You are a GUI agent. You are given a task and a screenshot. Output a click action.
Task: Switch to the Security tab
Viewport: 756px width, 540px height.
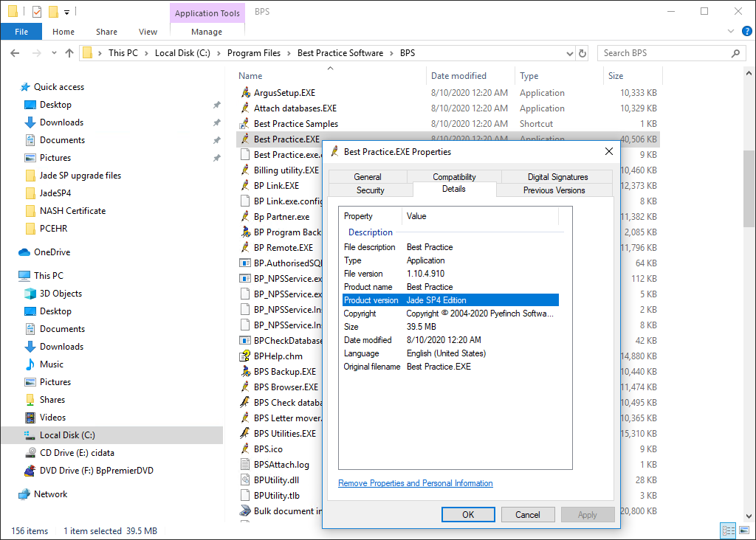point(371,190)
